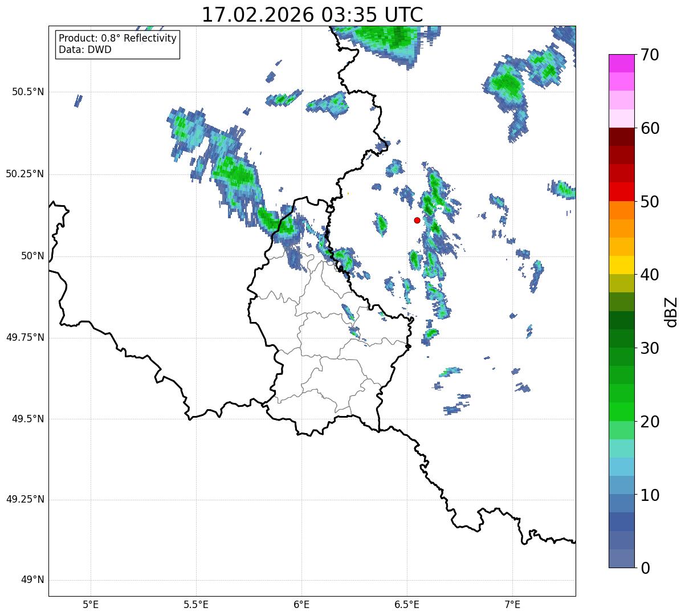Click the '50.5°N' latitude label
This screenshot has width=685, height=616.
pyautogui.click(x=28, y=92)
